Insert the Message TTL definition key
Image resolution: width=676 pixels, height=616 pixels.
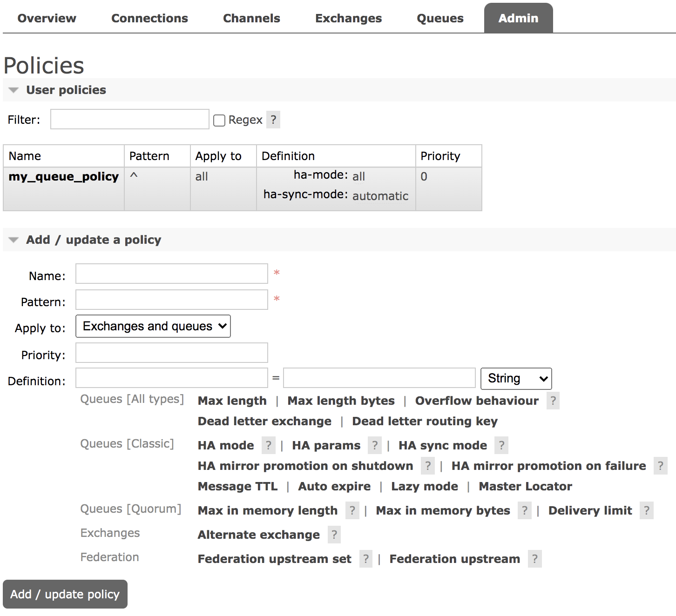point(237,486)
